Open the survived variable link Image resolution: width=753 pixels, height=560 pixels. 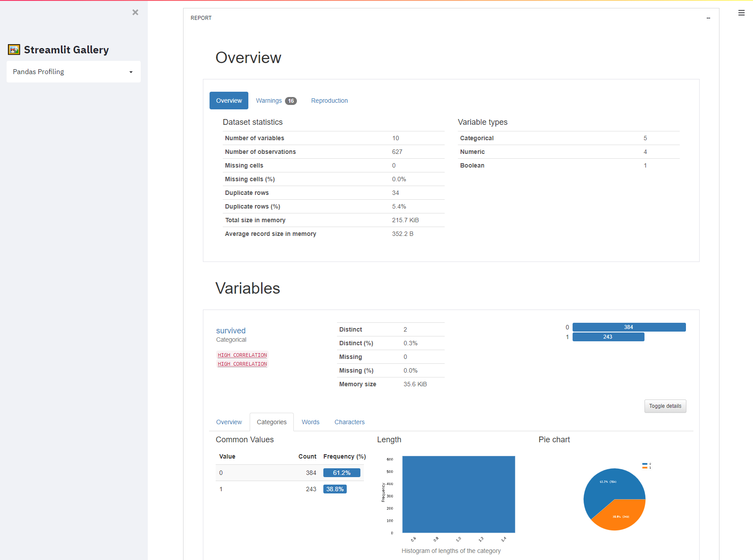point(231,330)
